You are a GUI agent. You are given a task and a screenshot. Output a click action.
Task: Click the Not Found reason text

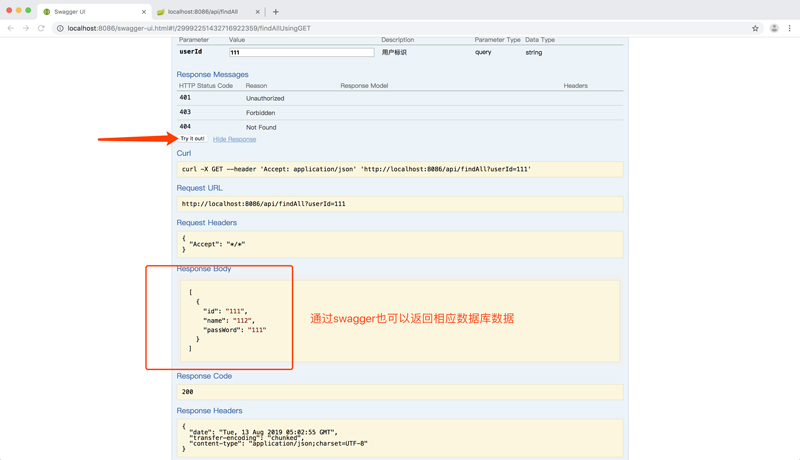tap(261, 127)
